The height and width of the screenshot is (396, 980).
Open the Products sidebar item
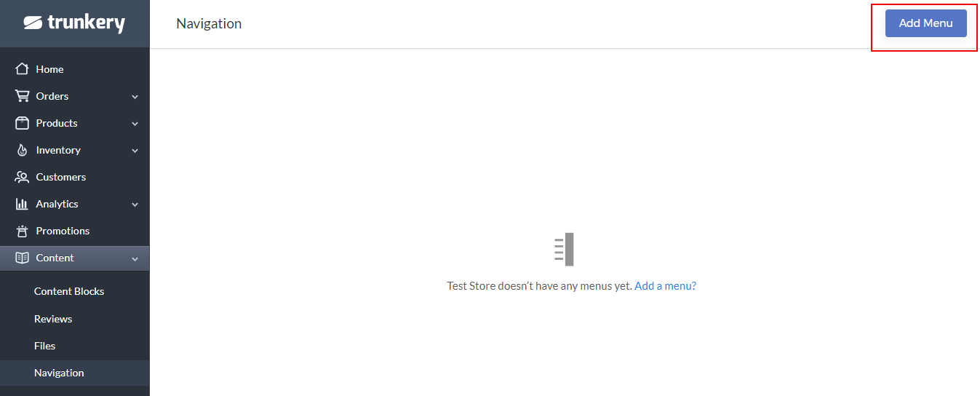coord(74,123)
